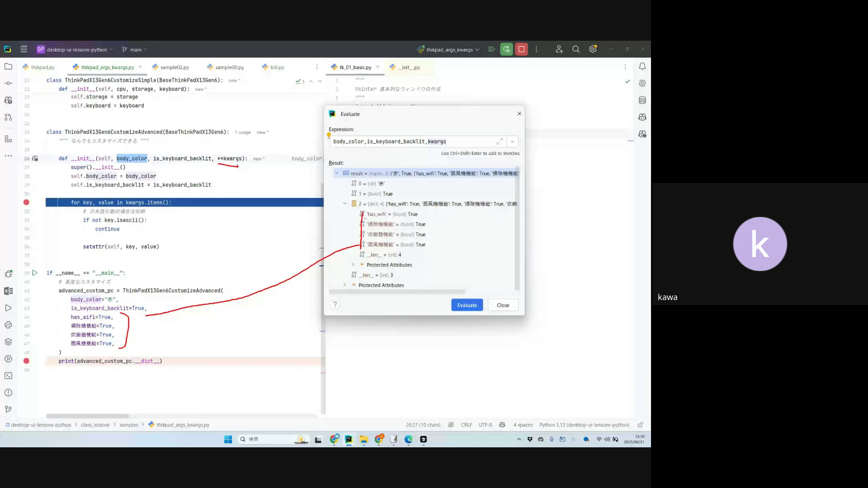
Task: Expand the inner Protected Attributes node
Action: (x=353, y=265)
